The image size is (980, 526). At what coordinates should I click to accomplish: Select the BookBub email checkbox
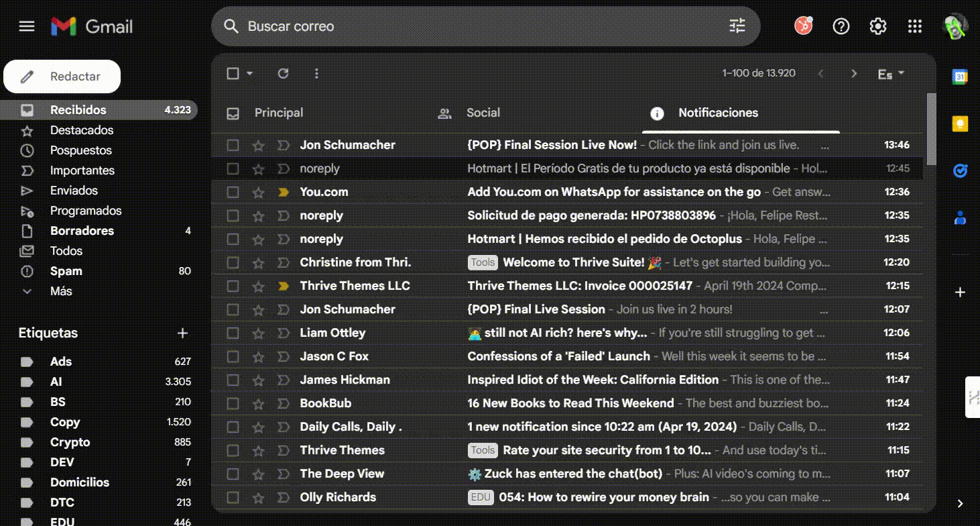point(233,404)
